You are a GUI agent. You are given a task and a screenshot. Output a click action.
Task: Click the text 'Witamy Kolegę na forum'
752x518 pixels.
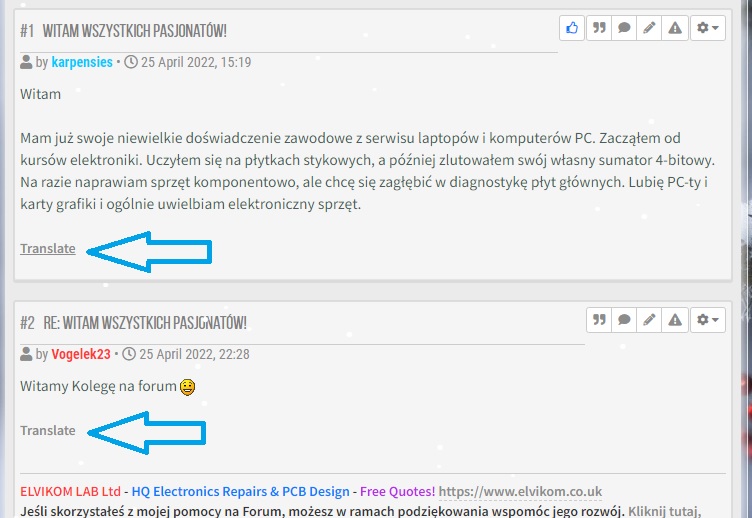[98, 387]
